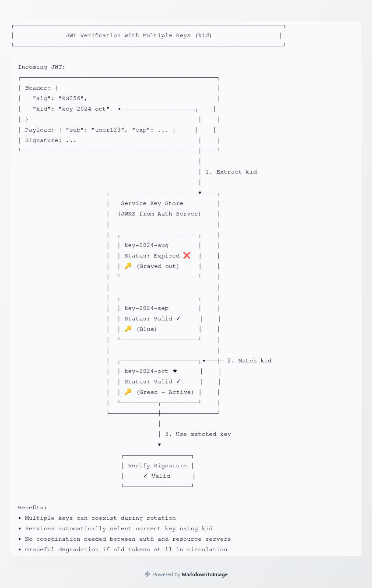Click the star next to key-2024-oct
Image resolution: width=372 pixels, height=588 pixels.
[x=175, y=371]
